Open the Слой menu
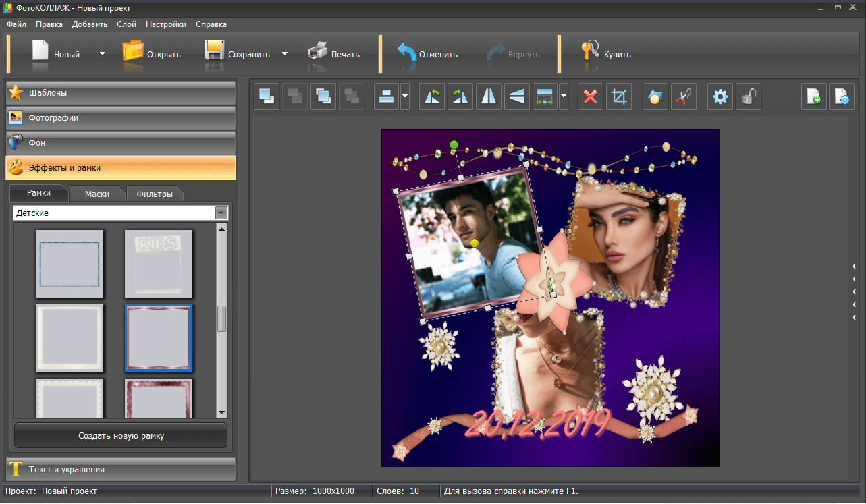 coord(126,24)
